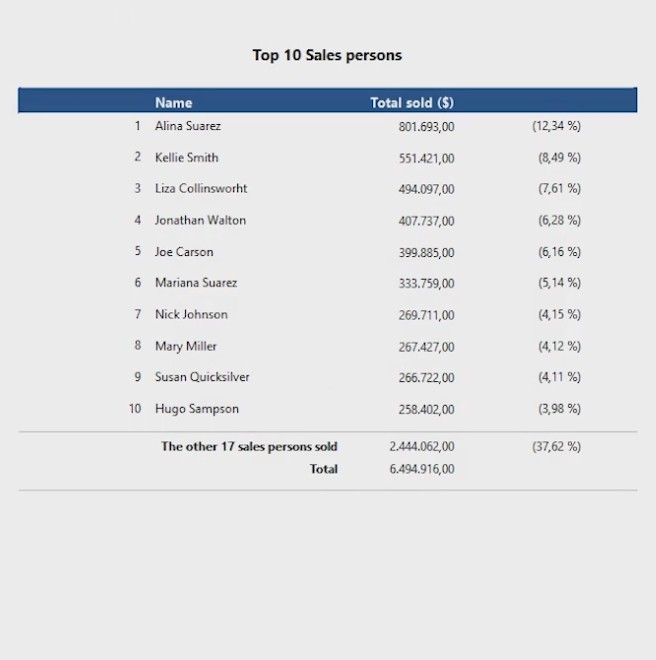The image size is (656, 660).
Task: Click the (12,34 %) percentage value
Action: (x=556, y=126)
